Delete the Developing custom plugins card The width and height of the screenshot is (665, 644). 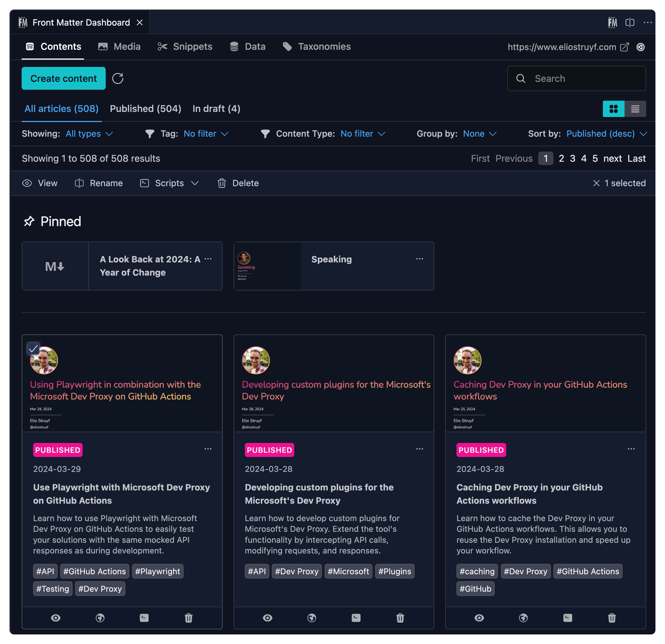[x=400, y=618]
